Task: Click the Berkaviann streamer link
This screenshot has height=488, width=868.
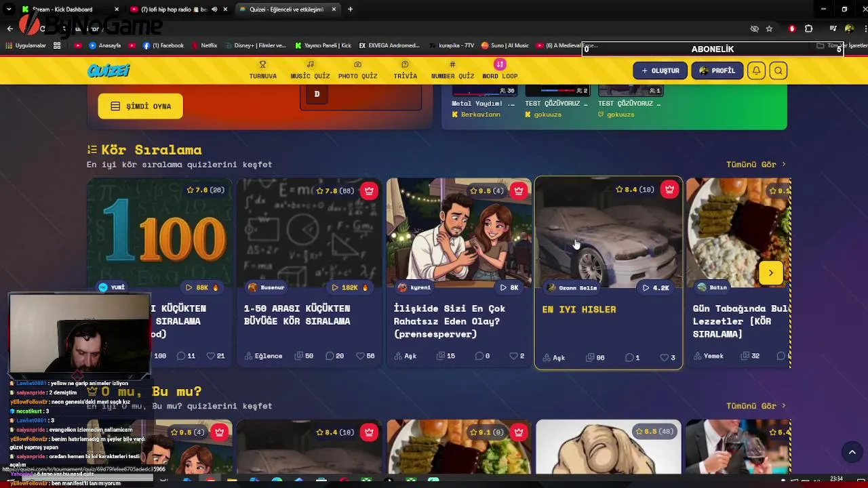Action: [481, 115]
